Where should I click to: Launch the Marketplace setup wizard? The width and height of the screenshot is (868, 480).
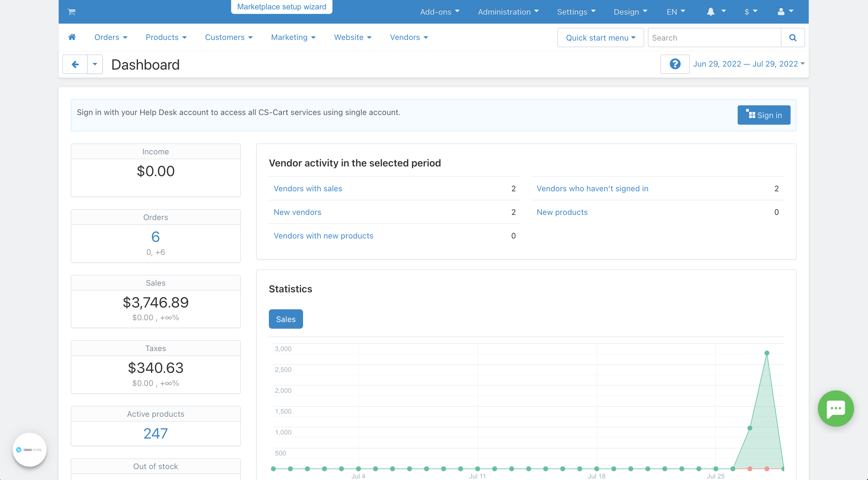click(x=282, y=6)
